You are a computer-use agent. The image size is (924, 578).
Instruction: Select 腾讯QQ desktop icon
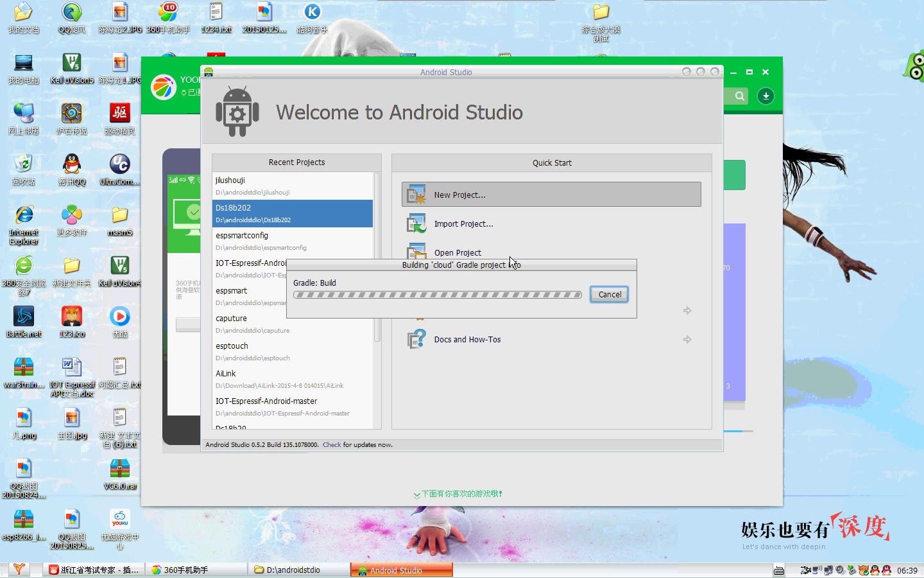click(72, 170)
